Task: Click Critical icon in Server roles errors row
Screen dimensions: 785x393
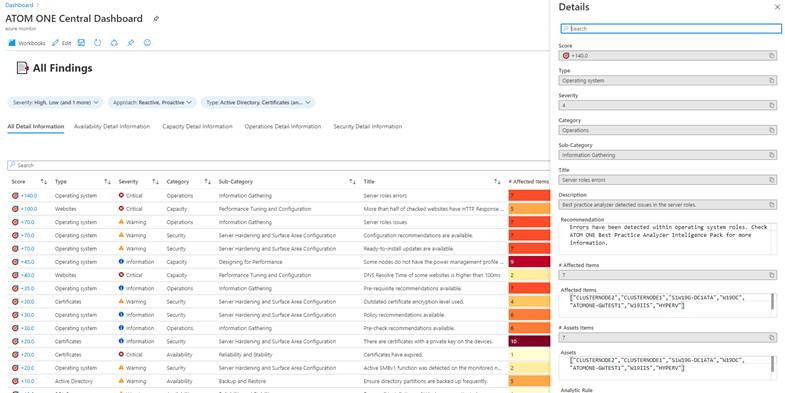Action: 121,195
